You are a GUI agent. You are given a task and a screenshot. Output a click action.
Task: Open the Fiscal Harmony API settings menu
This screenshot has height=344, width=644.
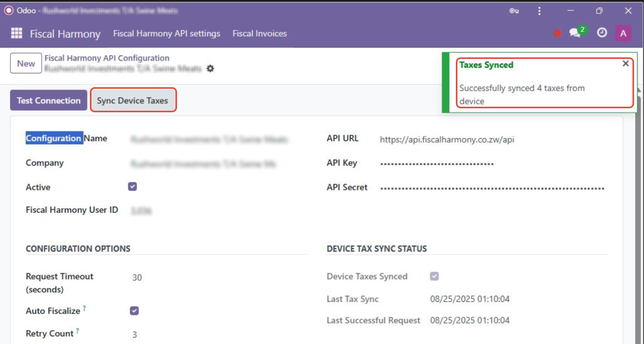pyautogui.click(x=166, y=33)
